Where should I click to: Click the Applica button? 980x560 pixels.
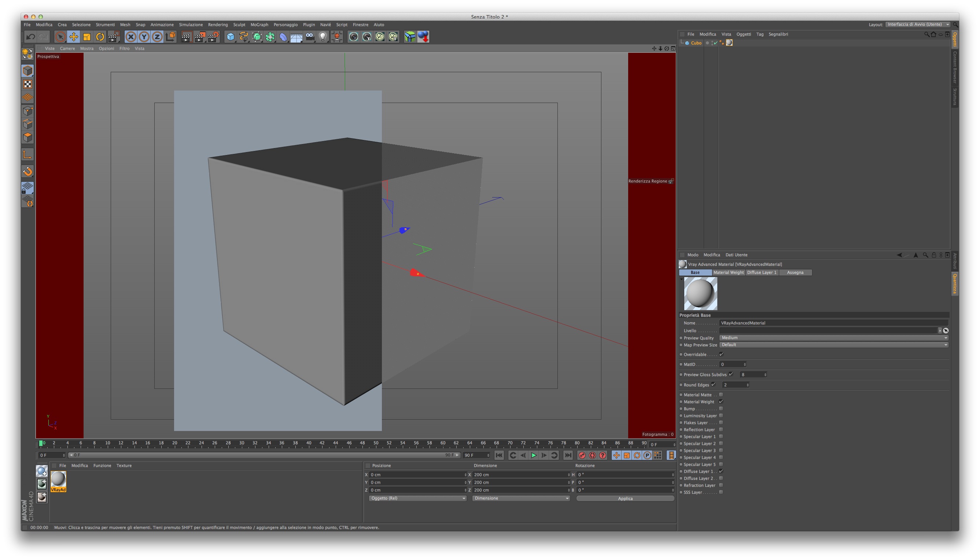pyautogui.click(x=625, y=498)
